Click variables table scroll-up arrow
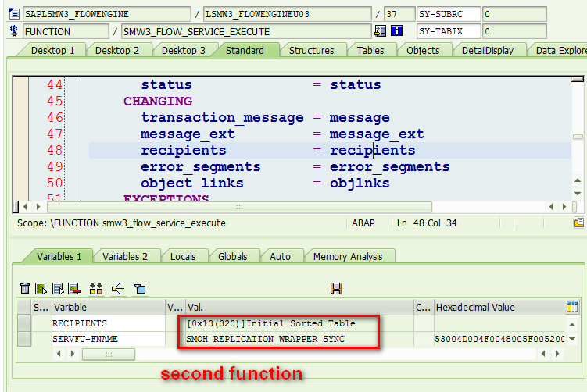This screenshot has height=392, width=587. click(572, 324)
